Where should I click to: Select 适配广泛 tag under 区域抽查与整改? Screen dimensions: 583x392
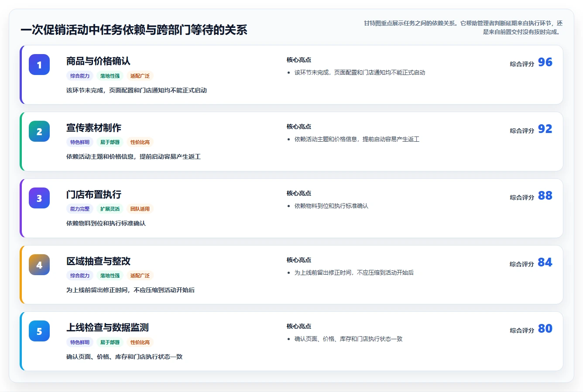click(140, 276)
